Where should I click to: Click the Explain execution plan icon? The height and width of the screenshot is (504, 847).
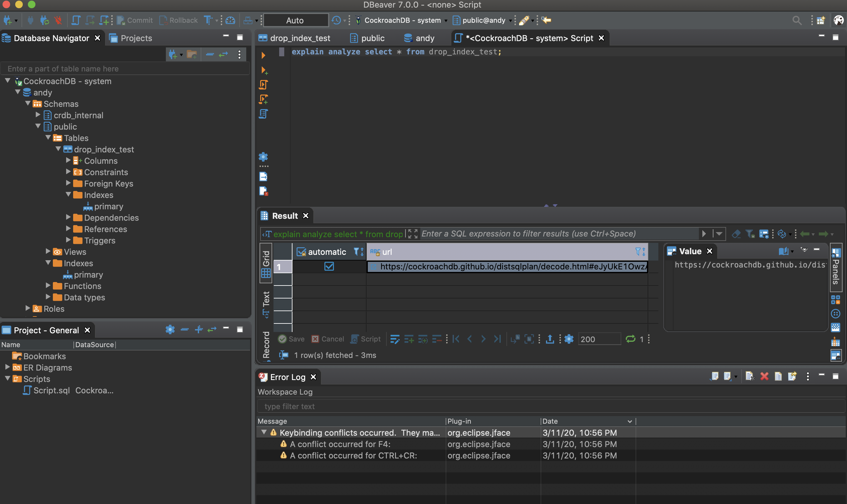[x=263, y=114]
